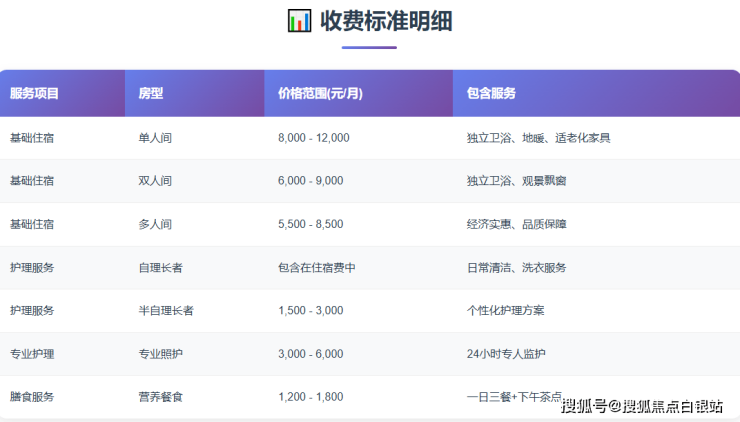Click 护理服务 in the 半自理长者 row
Viewport: 740px width, 422px height.
click(32, 311)
